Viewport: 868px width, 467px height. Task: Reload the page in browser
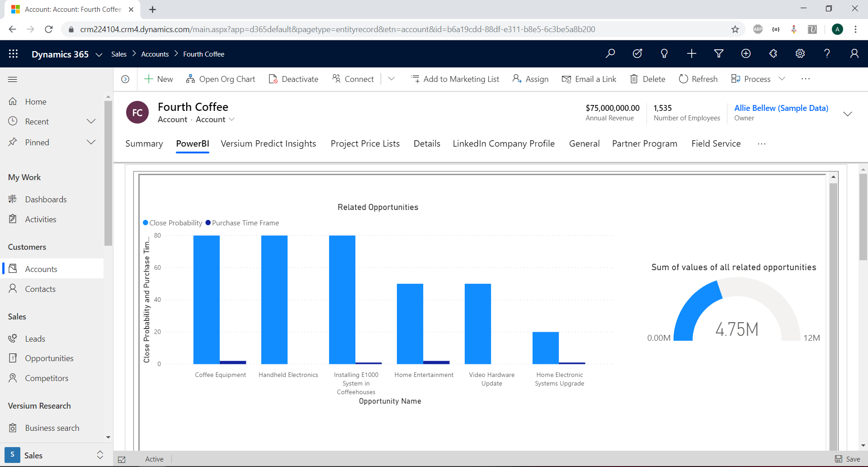point(49,29)
